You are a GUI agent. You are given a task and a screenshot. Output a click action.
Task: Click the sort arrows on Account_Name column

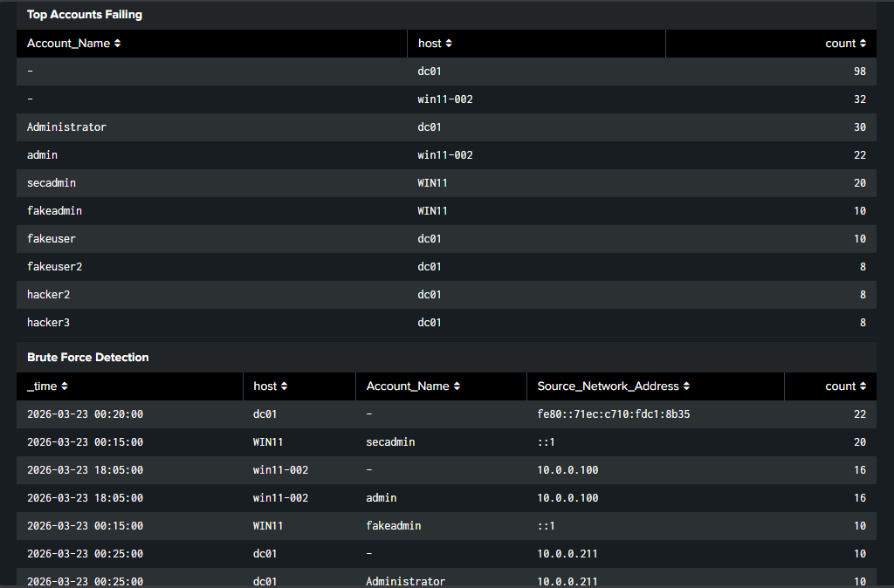117,43
